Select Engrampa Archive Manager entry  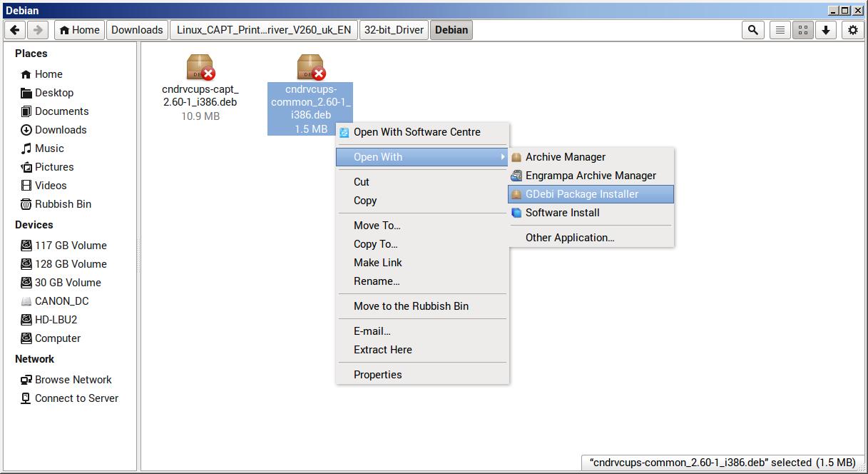[591, 176]
